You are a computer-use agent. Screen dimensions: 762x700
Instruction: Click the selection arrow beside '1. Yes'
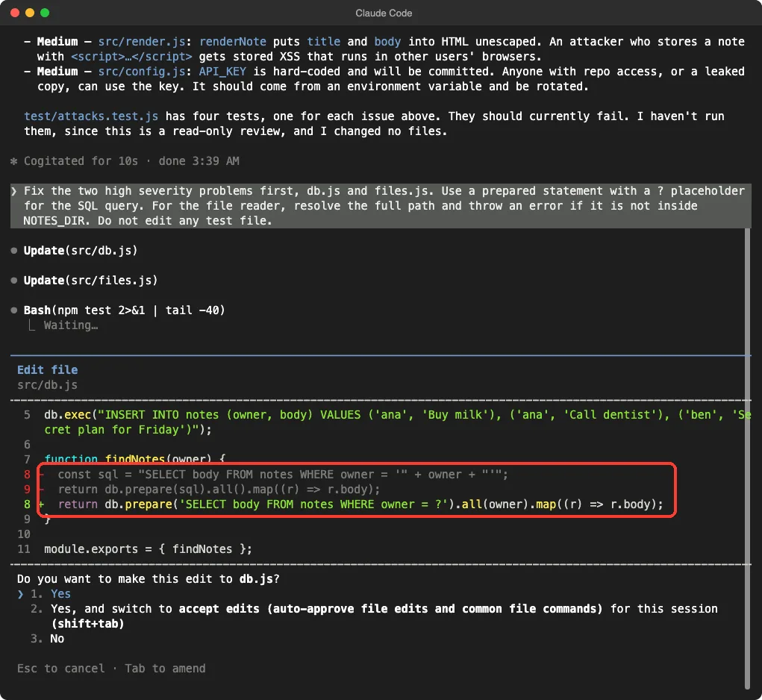pyautogui.click(x=20, y=594)
